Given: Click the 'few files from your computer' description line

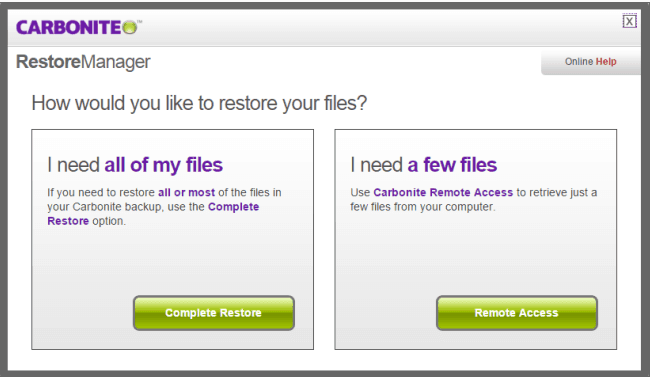Looking at the screenshot, I should [422, 207].
